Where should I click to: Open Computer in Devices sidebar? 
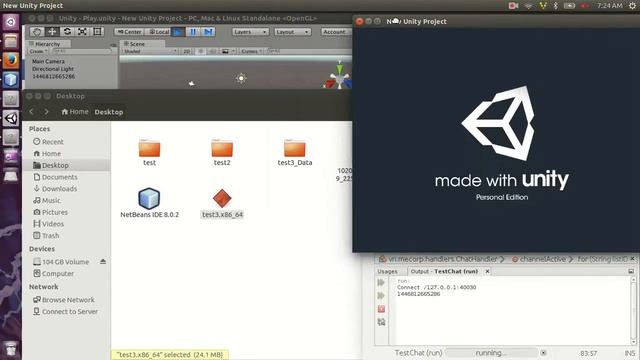click(x=53, y=273)
